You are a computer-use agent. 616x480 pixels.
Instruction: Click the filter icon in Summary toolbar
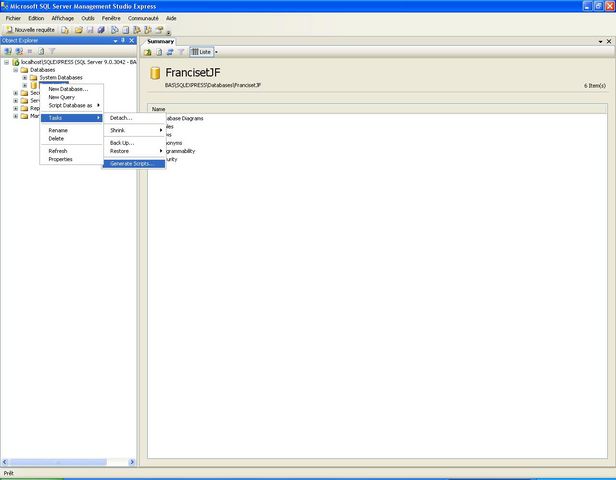pyautogui.click(x=181, y=51)
